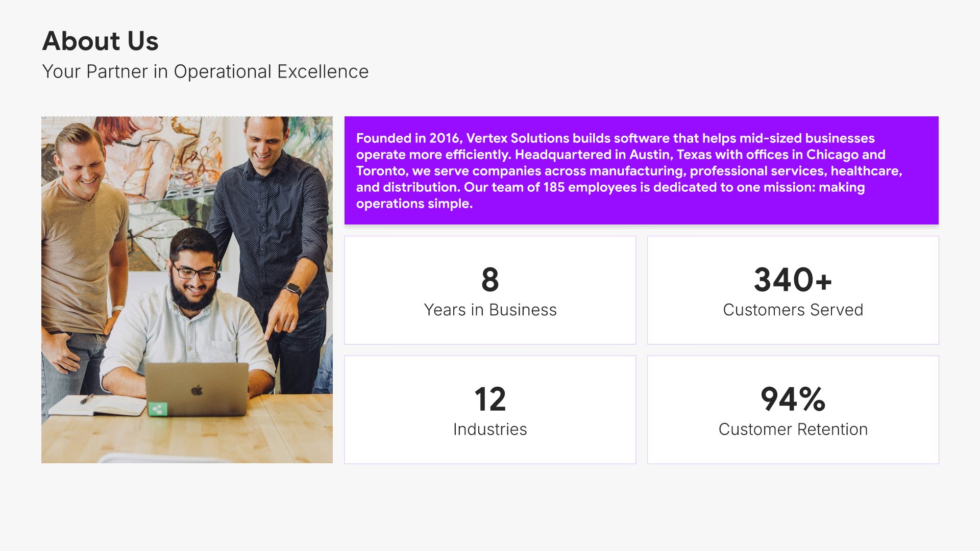
Task: Click the "Industries" label
Action: coord(490,430)
